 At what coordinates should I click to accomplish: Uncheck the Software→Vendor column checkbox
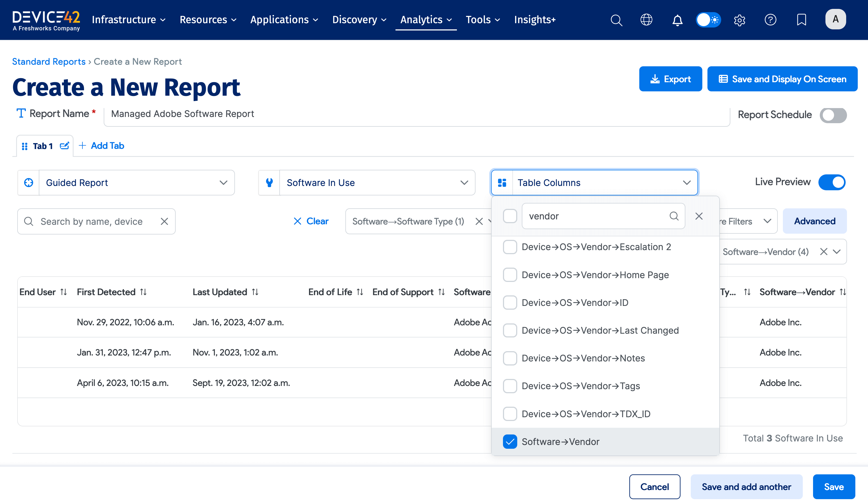tap(510, 442)
